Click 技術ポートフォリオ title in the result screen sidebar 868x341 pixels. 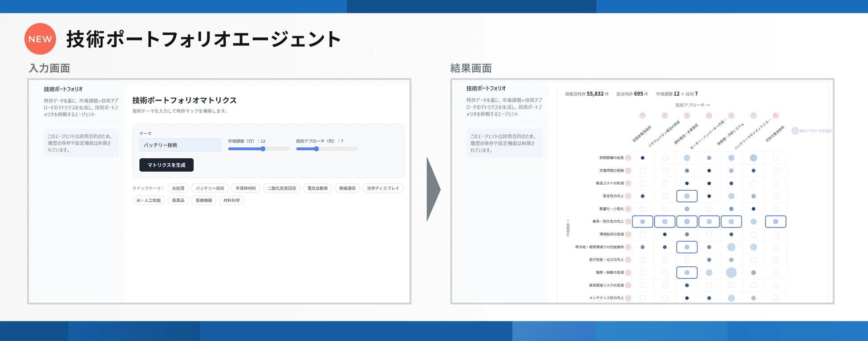click(x=486, y=88)
